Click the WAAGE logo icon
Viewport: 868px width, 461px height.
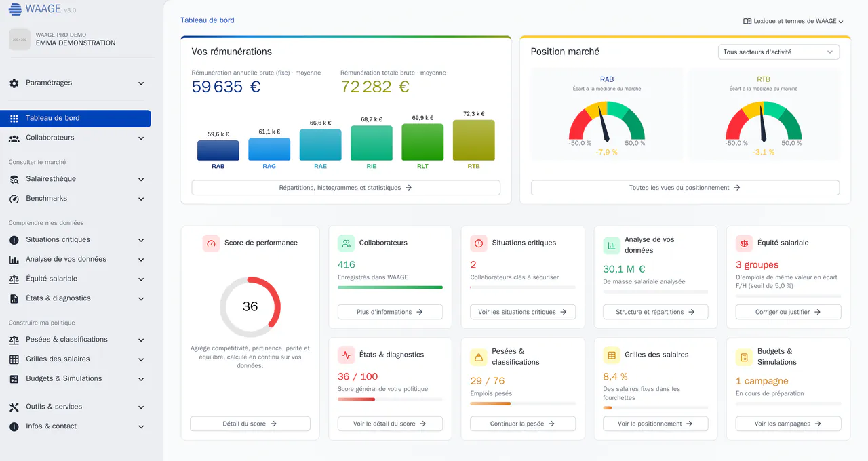pos(15,9)
